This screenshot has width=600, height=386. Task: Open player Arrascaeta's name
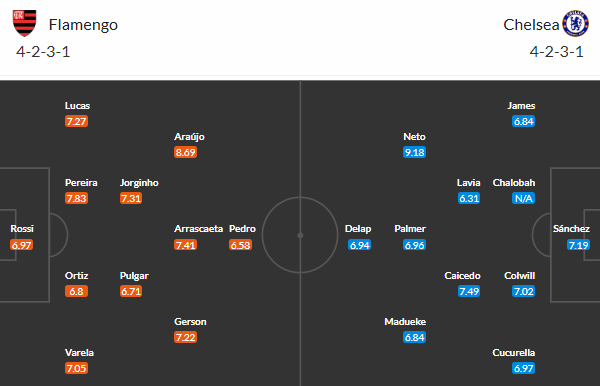tap(198, 229)
